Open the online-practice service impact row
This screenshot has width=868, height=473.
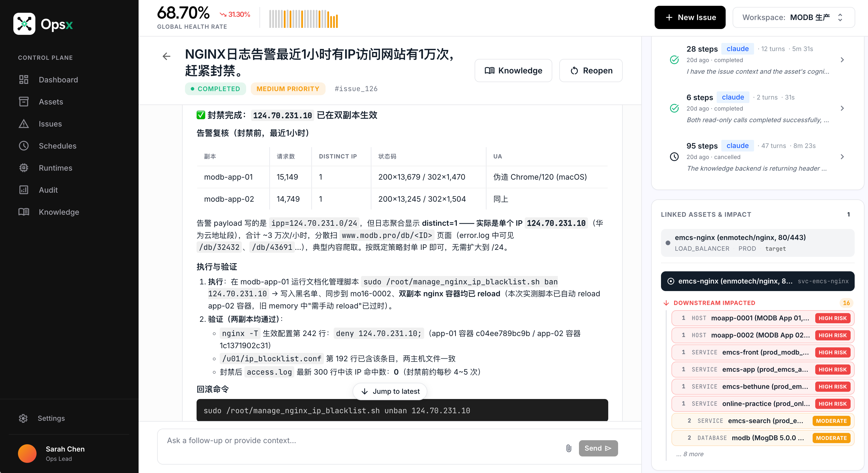[x=762, y=404]
